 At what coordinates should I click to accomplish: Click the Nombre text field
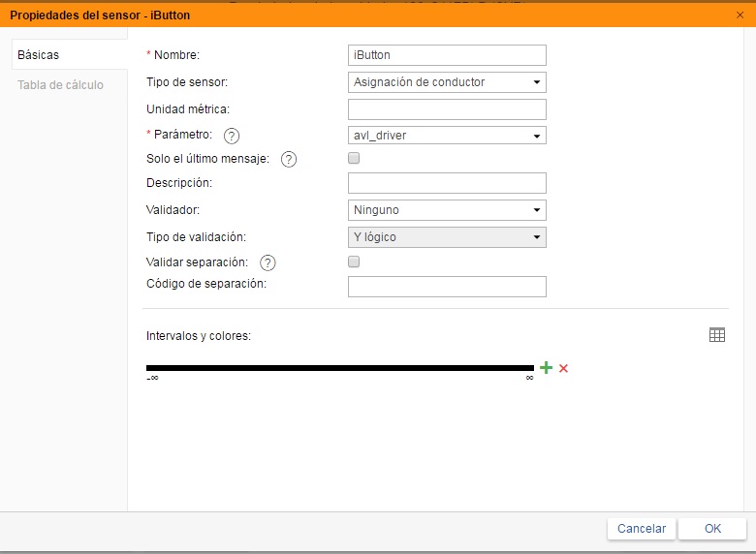point(446,55)
